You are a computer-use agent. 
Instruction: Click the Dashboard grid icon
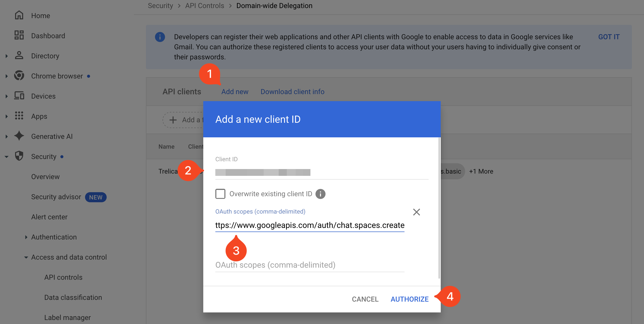[19, 35]
